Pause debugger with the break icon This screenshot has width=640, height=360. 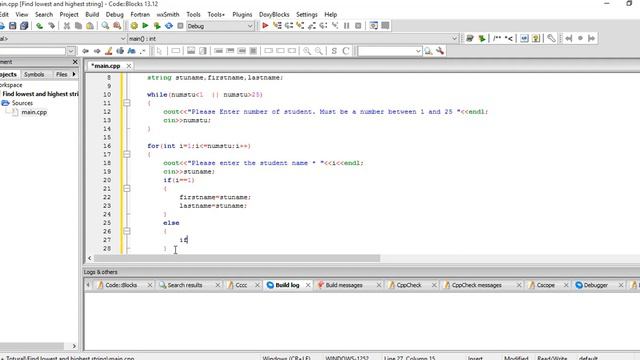pyautogui.click(x=347, y=26)
